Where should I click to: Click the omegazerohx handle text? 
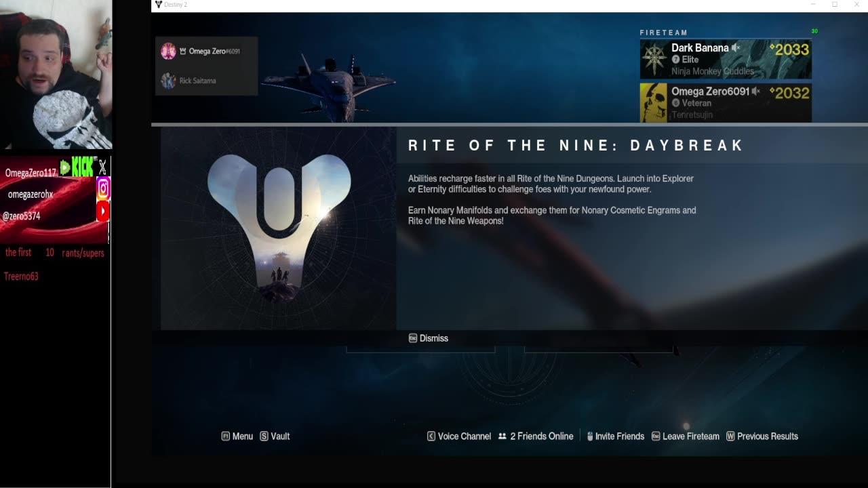tap(31, 195)
